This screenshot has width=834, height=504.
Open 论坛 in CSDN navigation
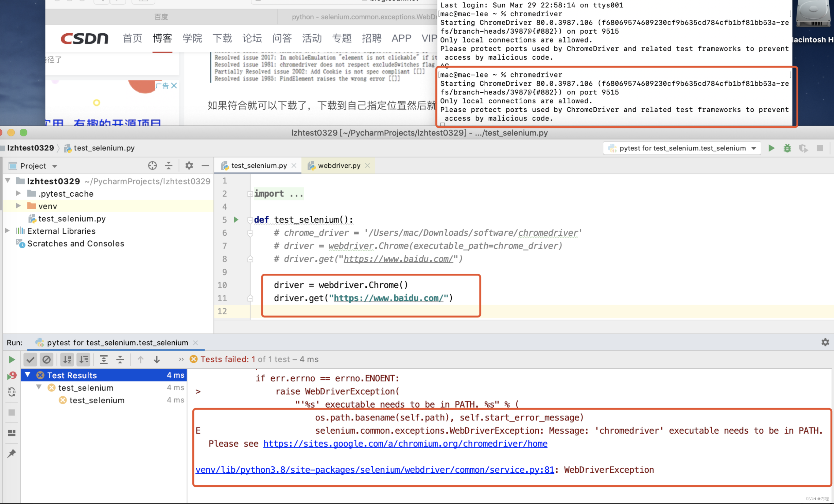tap(252, 38)
